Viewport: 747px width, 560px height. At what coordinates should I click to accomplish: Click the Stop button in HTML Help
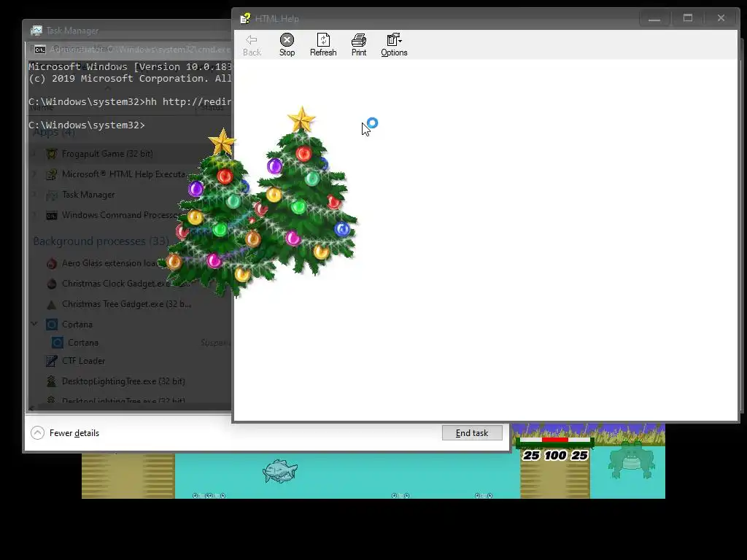tap(287, 45)
